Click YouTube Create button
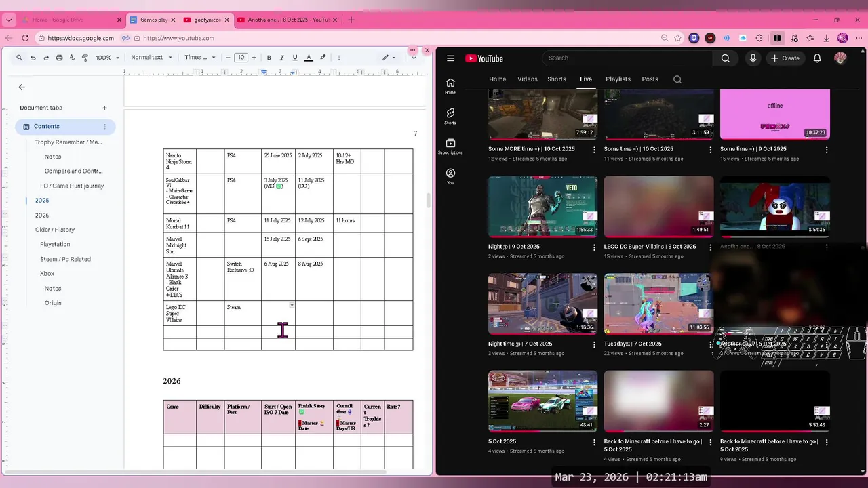 coord(785,58)
